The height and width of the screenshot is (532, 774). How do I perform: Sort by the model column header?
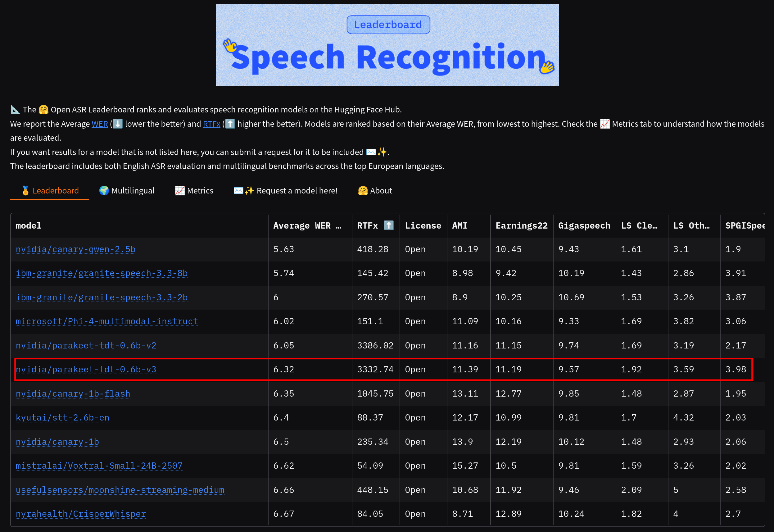[139, 226]
